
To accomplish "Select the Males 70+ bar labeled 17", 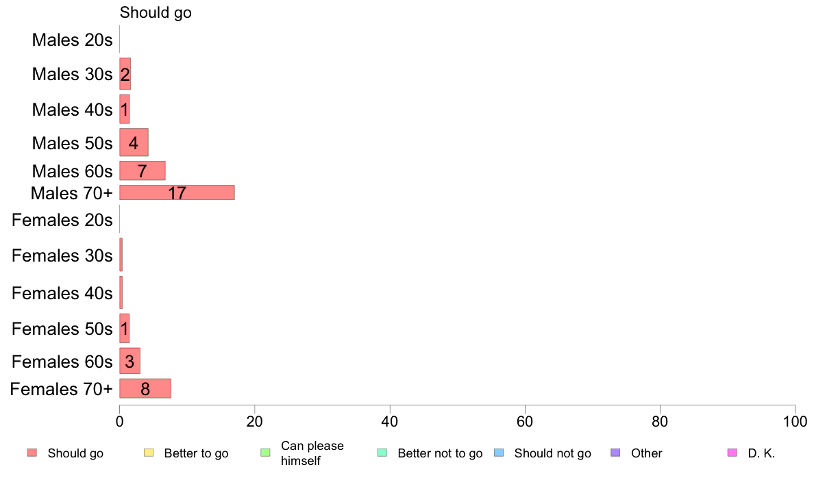I will 177,192.
